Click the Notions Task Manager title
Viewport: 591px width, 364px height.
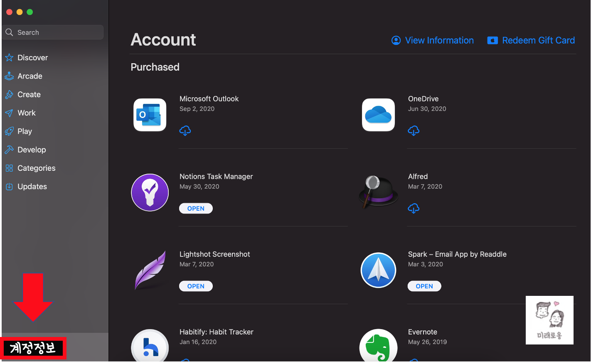coord(216,177)
